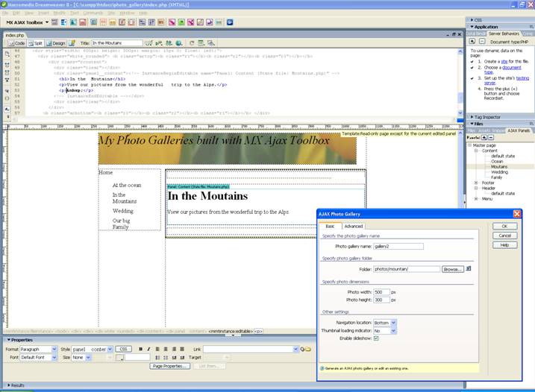Screen dimensions: 535x392
Task: Expand the Results panel
Action: [x=8, y=385]
